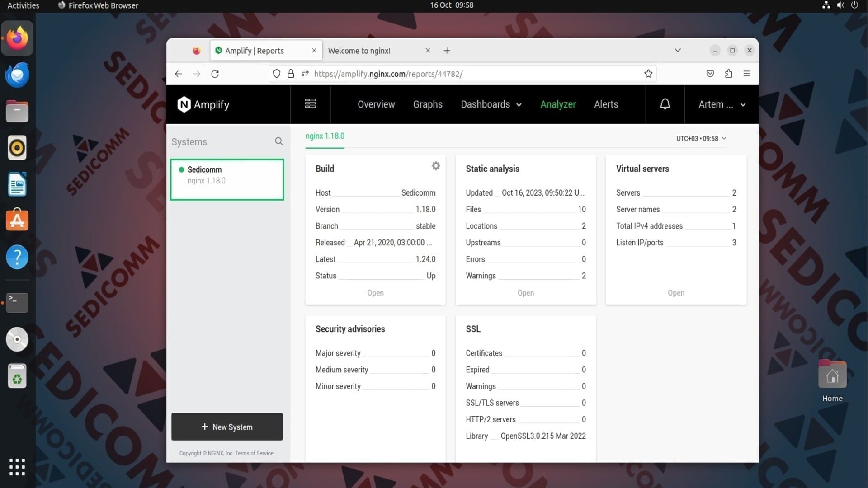The image size is (868, 488).
Task: Open the Artem user account dropdown
Action: coord(722,104)
